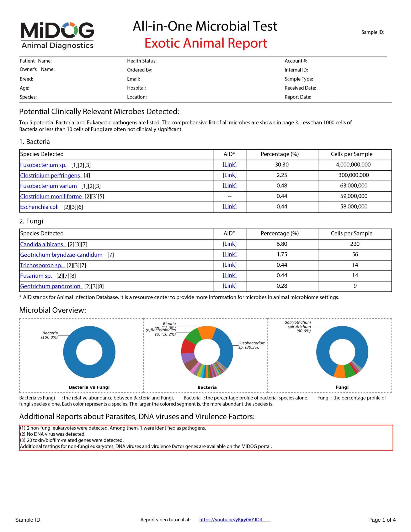
Task: Click 'Sample ID:' label at top right
Action: click(x=373, y=32)
